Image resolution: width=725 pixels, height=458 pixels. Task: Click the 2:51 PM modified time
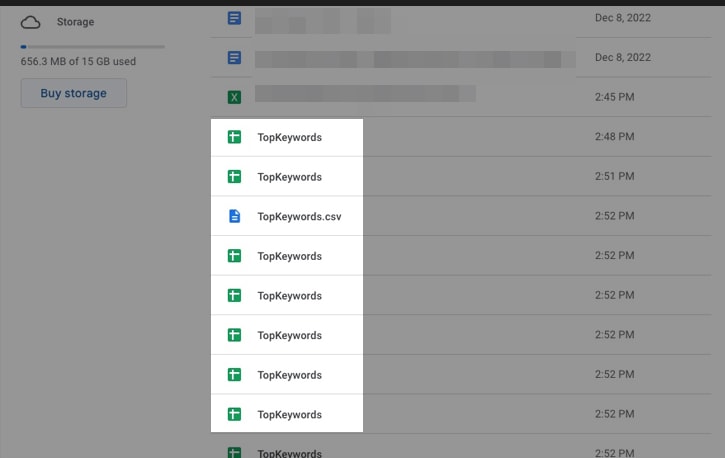614,176
